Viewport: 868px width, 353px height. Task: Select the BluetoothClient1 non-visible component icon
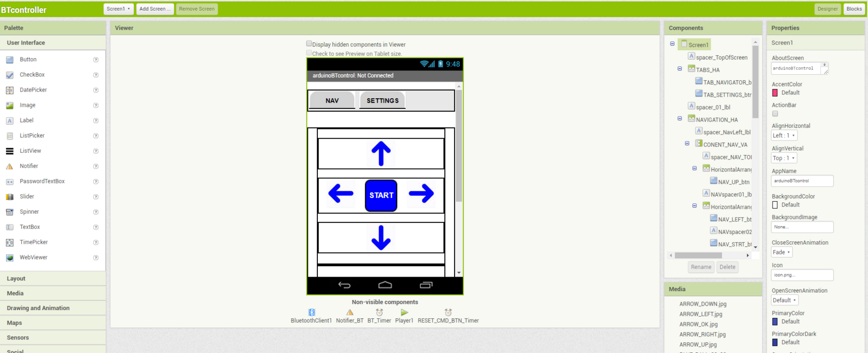(x=311, y=312)
